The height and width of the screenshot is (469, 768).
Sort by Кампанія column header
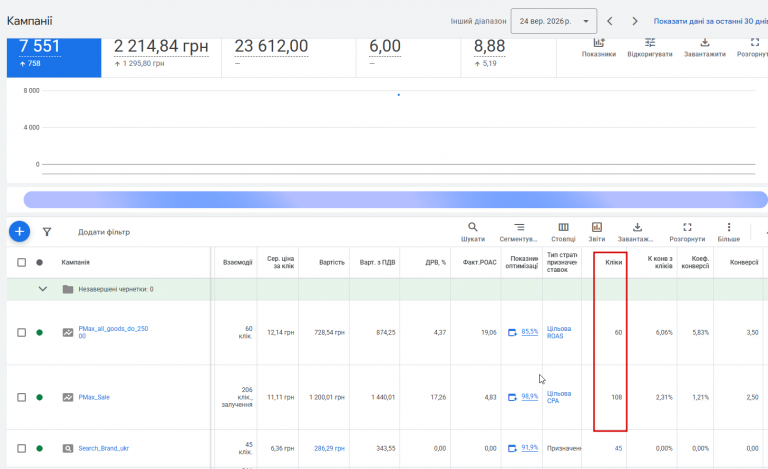pos(75,262)
